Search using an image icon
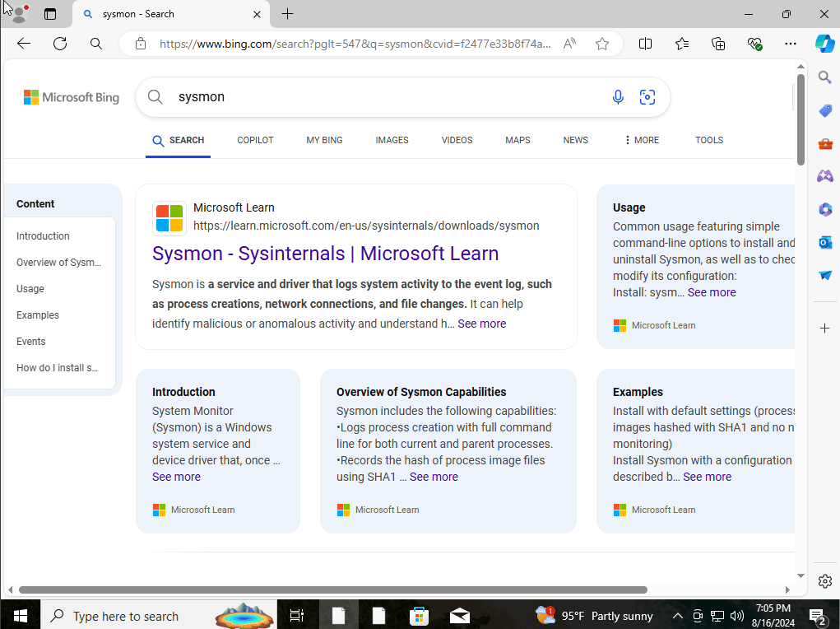840x629 pixels. 647,97
